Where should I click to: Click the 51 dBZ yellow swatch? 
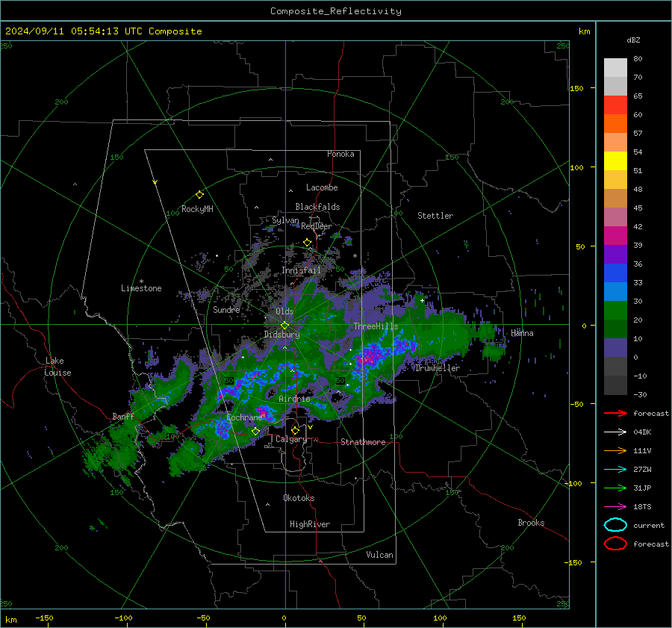(615, 161)
